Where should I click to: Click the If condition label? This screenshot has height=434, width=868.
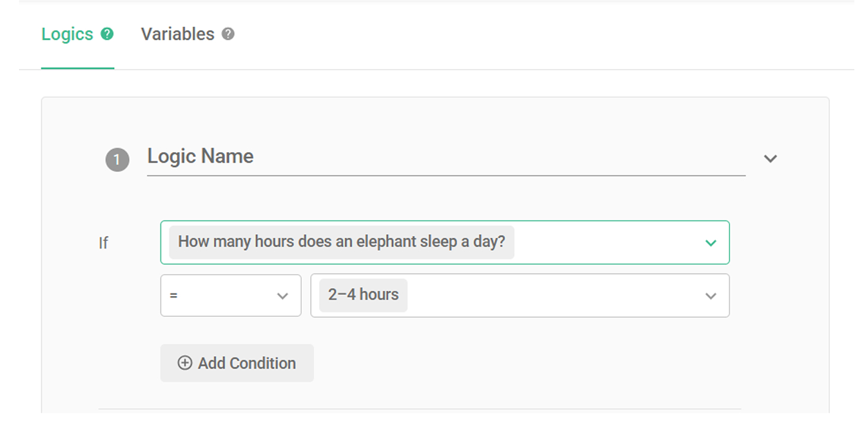104,243
